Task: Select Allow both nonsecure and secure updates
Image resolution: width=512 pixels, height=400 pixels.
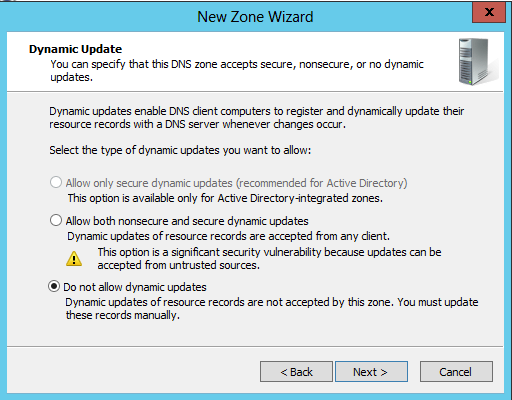Action: 56,220
